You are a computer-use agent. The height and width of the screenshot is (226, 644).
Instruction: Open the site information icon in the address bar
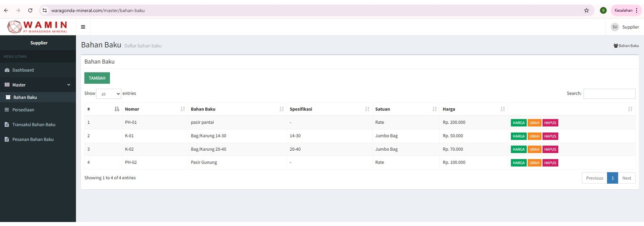(45, 10)
